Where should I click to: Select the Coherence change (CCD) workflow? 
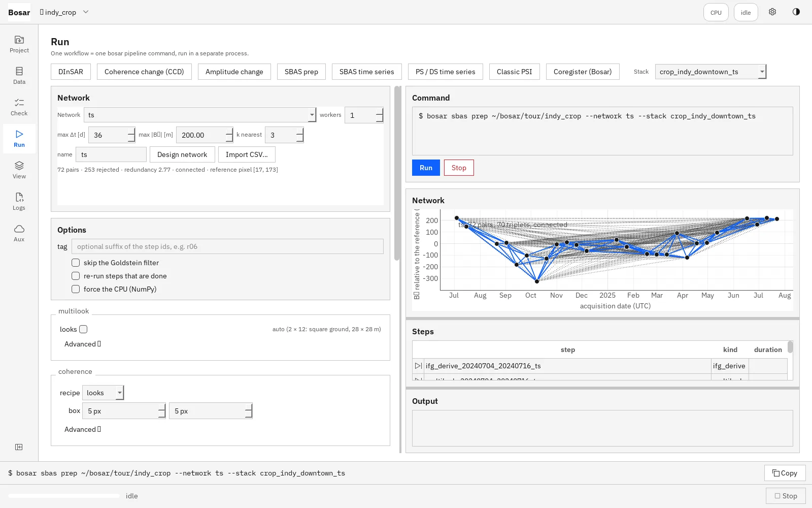(x=144, y=72)
